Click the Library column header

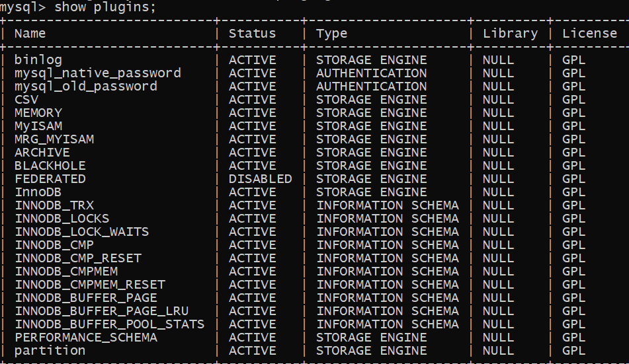point(510,34)
